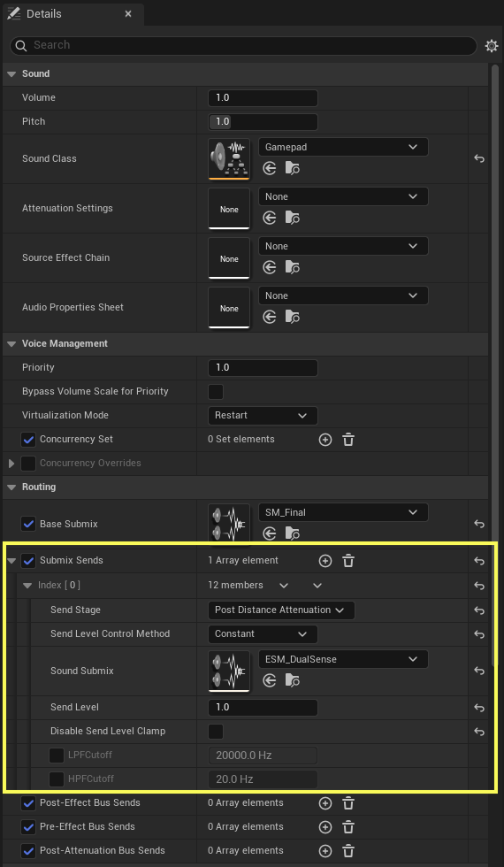Click the Pitch slider field

[263, 122]
